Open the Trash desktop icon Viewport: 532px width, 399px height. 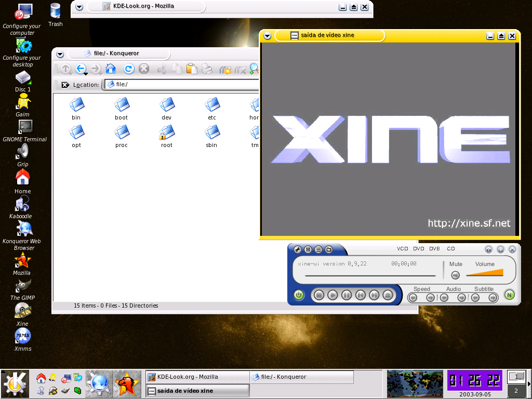click(55, 15)
